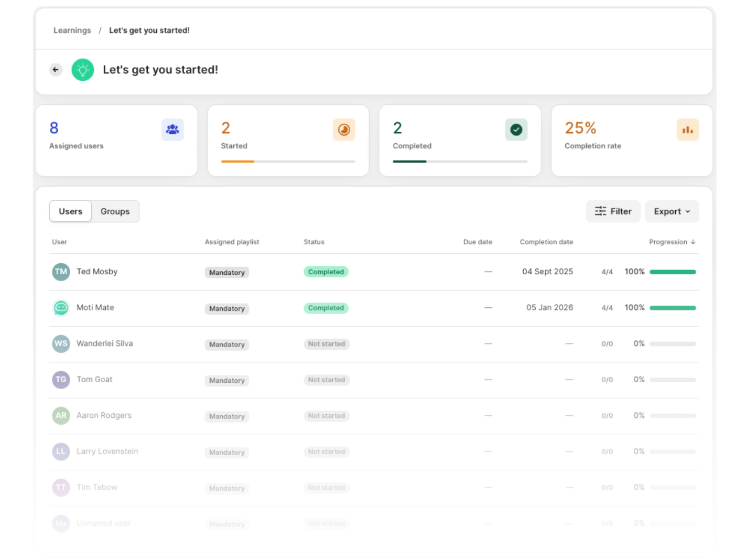Click the 05 Jan 2026 completion date

click(x=549, y=308)
